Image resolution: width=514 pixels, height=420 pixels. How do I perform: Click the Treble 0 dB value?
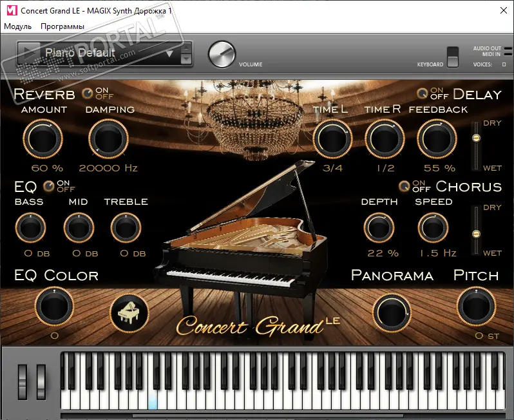(x=133, y=253)
